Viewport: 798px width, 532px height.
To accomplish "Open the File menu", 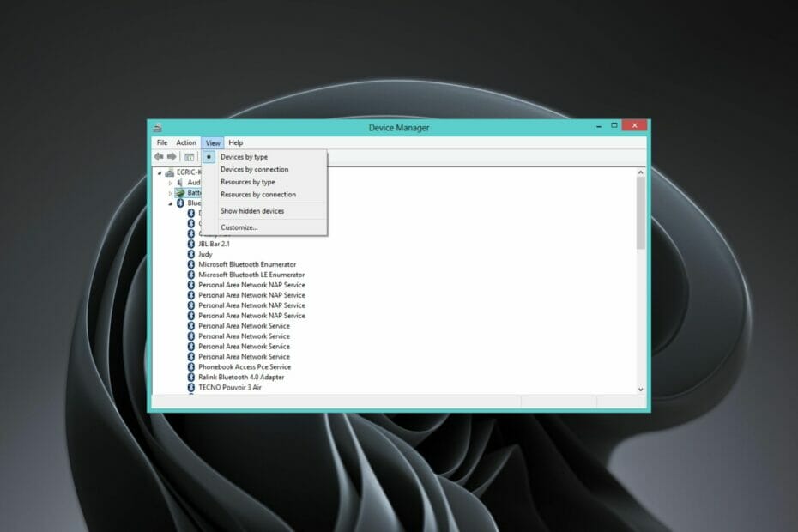I will [161, 142].
